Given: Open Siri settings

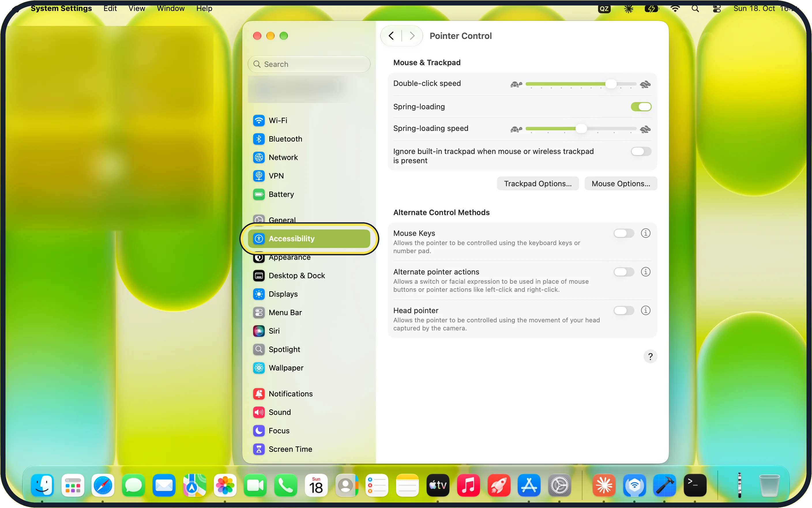Looking at the screenshot, I should pos(309,331).
